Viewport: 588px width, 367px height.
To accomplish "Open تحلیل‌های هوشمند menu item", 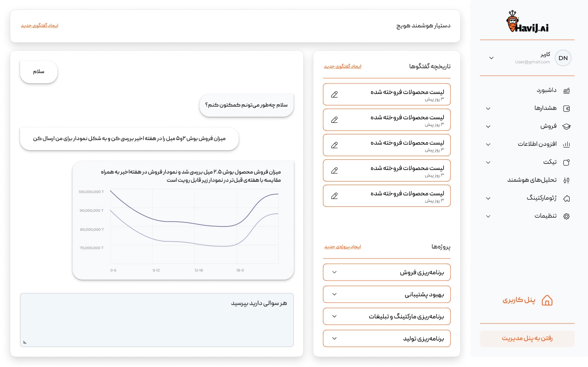I will pos(532,180).
